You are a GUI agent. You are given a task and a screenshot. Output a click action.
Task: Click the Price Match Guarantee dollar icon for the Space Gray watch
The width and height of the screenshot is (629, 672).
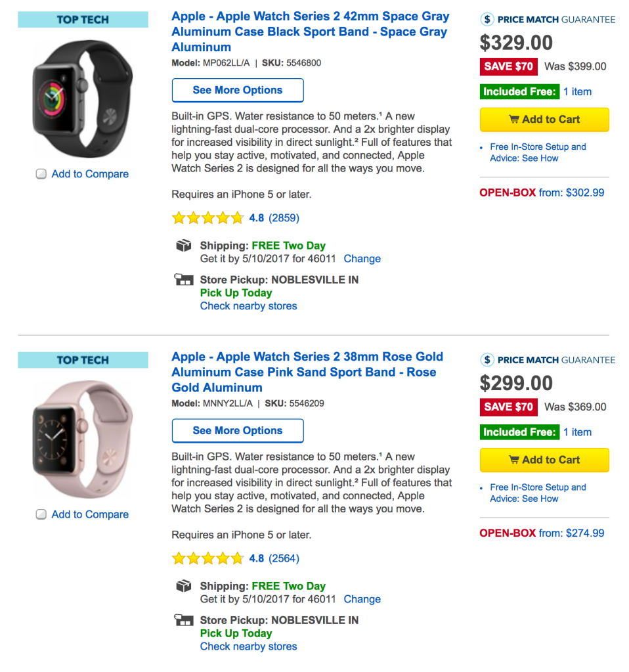pos(487,19)
